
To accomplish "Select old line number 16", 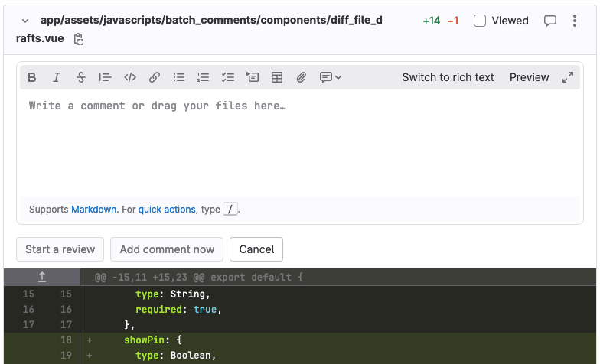I will [28, 309].
